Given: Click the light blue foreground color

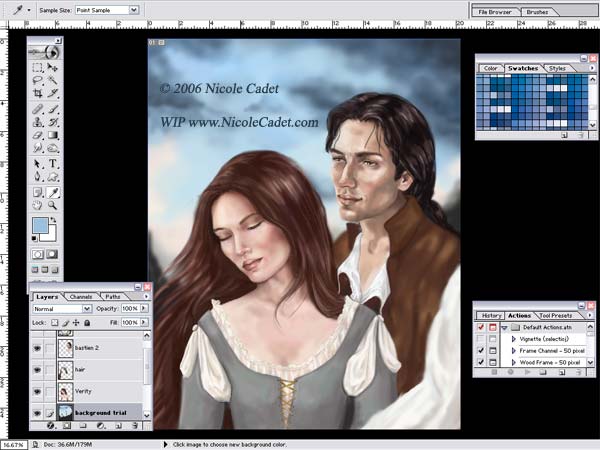Looking at the screenshot, I should pos(40,225).
